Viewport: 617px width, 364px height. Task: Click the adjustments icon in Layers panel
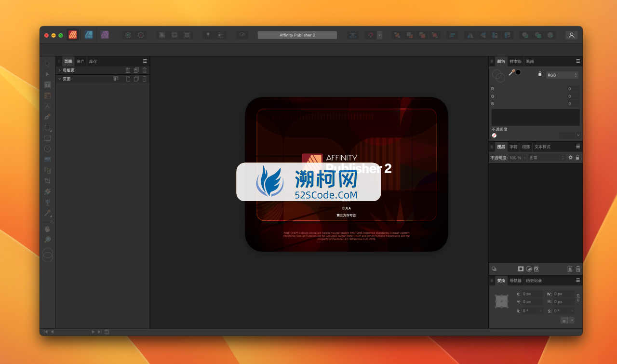(x=528, y=269)
